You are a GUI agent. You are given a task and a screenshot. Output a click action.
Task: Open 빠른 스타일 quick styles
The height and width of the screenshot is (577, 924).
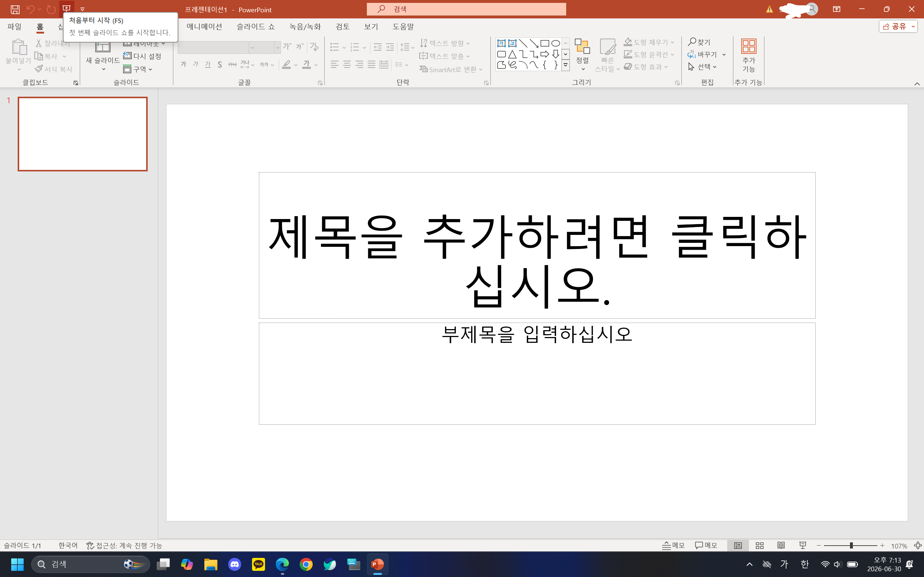click(x=607, y=55)
